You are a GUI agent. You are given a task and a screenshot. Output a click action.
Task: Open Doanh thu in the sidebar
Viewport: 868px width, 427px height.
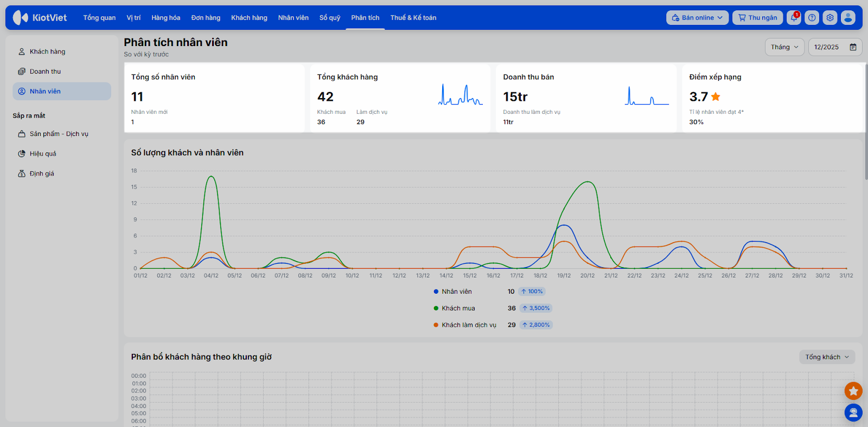tap(45, 72)
